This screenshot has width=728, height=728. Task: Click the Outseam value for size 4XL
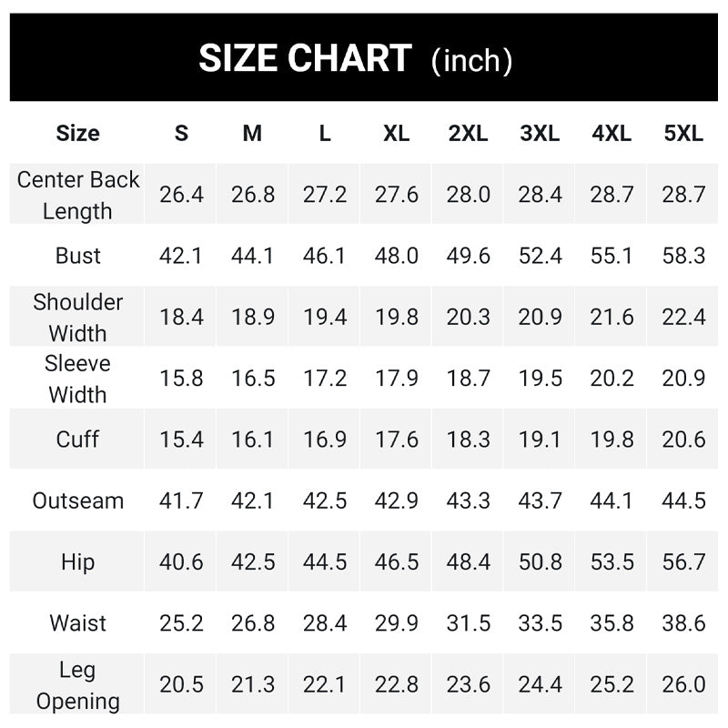pyautogui.click(x=612, y=500)
